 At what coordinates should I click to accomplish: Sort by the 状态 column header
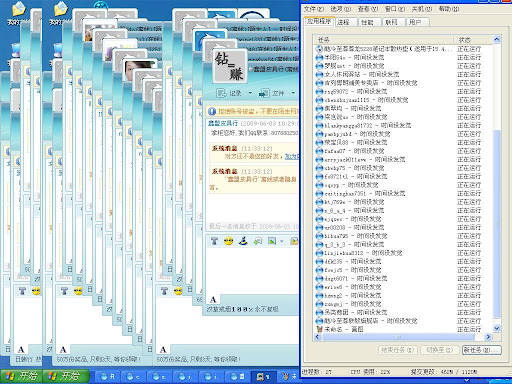[x=473, y=40]
